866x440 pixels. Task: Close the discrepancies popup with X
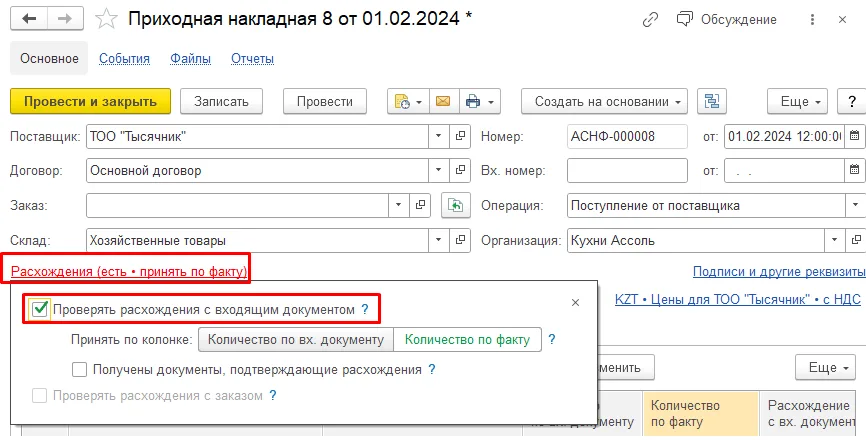575,303
